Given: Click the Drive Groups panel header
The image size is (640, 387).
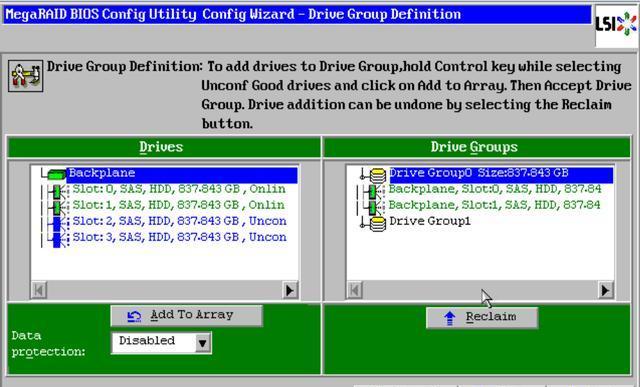Looking at the screenshot, I should 477,147.
